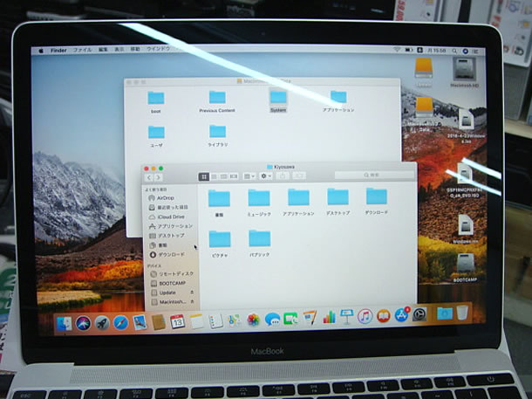The height and width of the screenshot is (399, 532).
Task: Open the Apple menu
Action: click(x=41, y=51)
